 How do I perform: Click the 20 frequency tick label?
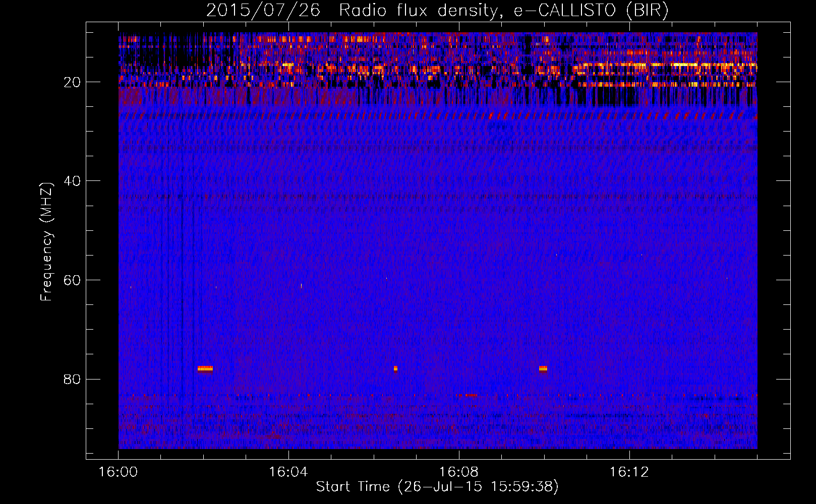coord(73,82)
